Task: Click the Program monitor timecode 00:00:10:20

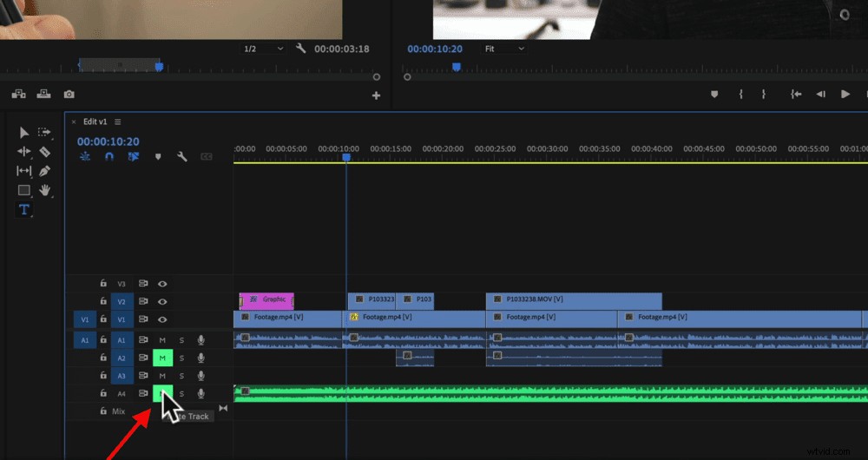Action: point(435,49)
